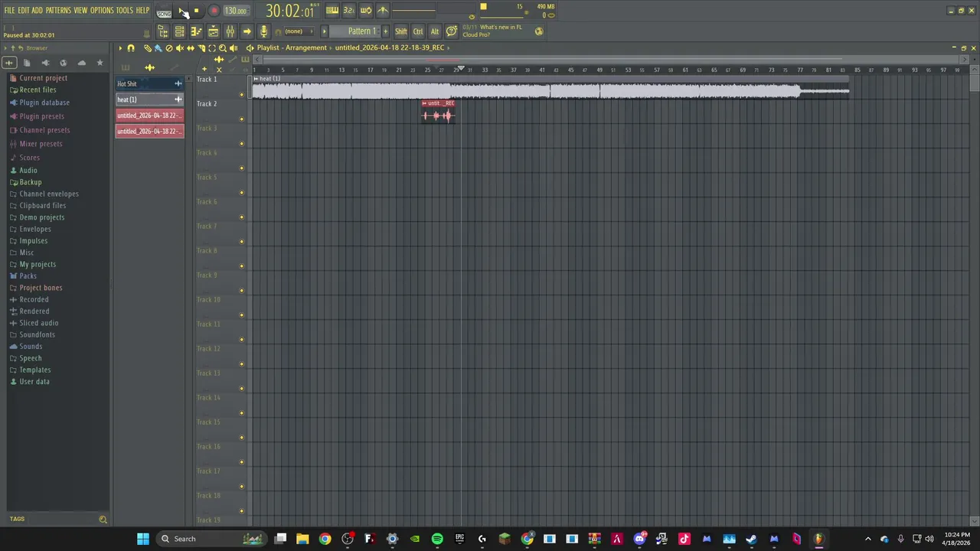Image resolution: width=980 pixels, height=551 pixels.
Task: Toggle the metronome icon
Action: 382,11
